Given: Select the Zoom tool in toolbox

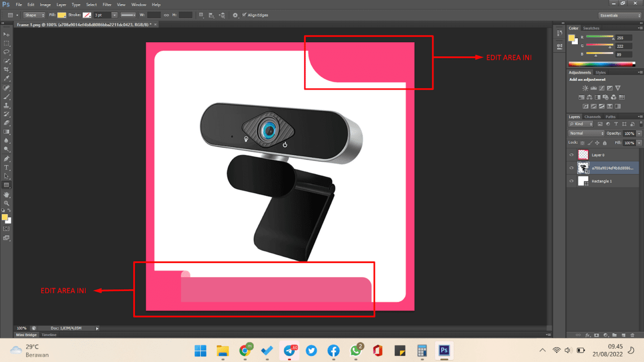Looking at the screenshot, I should (7, 203).
